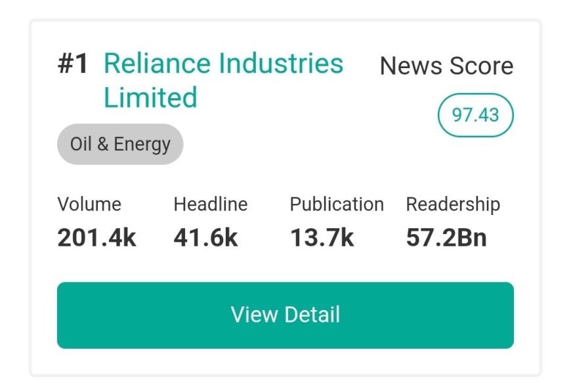Viewport: 571px width, 392px height.
Task: Select the 13.7k publication value
Action: pos(322,238)
